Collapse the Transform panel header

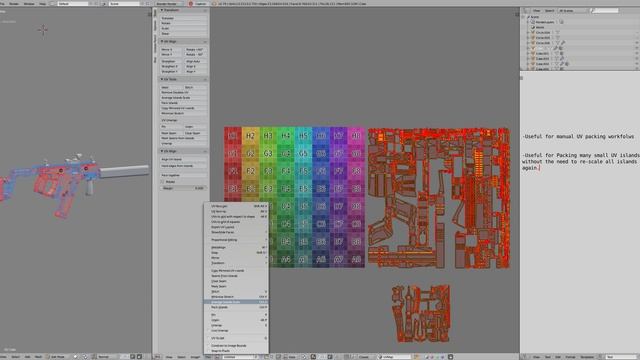(183, 10)
